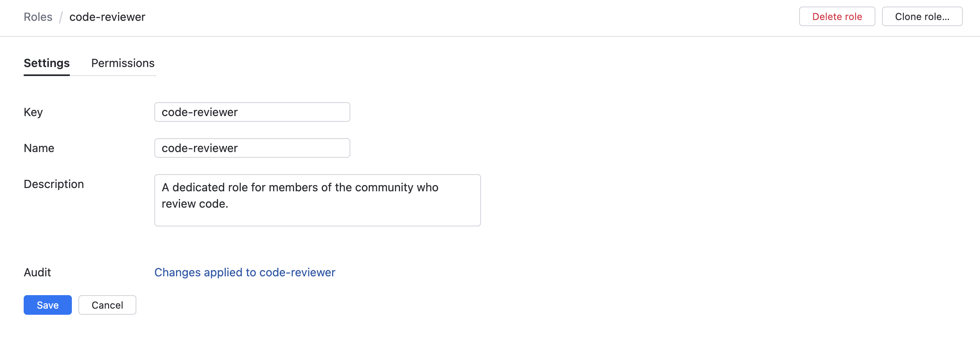
Task: Click the 'code-reviewer' text in the Name box
Action: click(x=200, y=148)
